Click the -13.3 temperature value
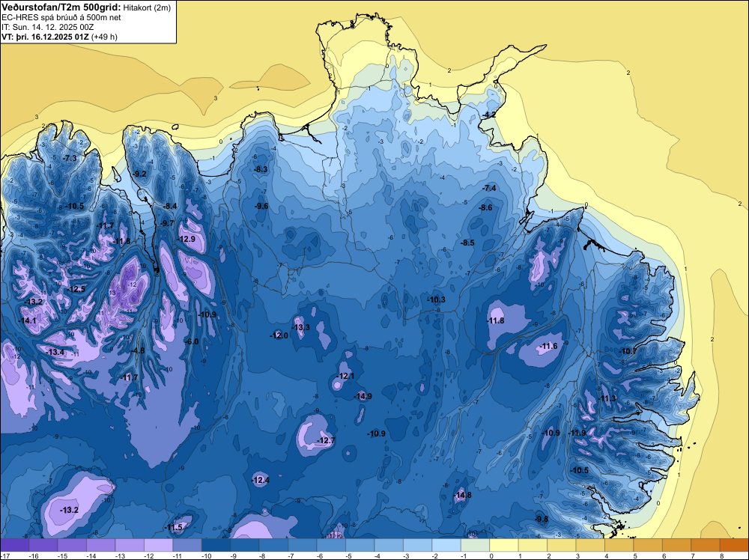Image resolution: width=749 pixels, height=560 pixels. (301, 327)
